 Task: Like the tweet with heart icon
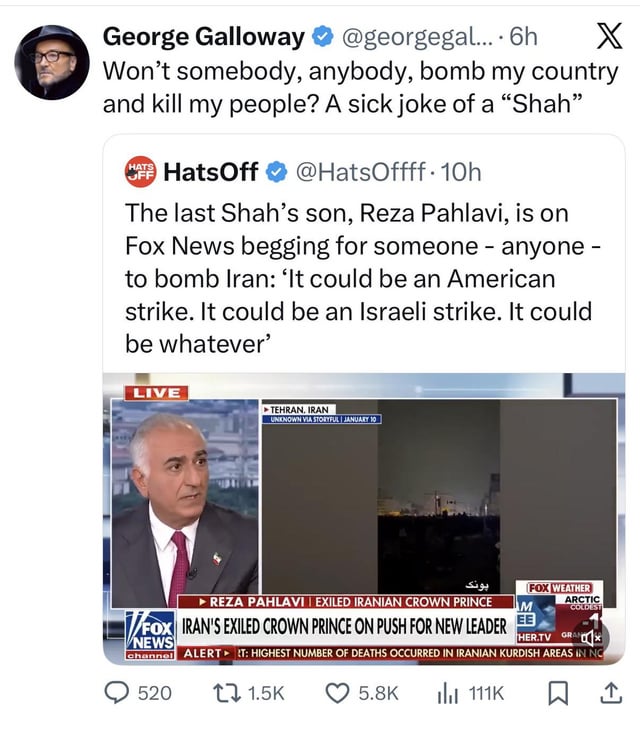tap(337, 693)
